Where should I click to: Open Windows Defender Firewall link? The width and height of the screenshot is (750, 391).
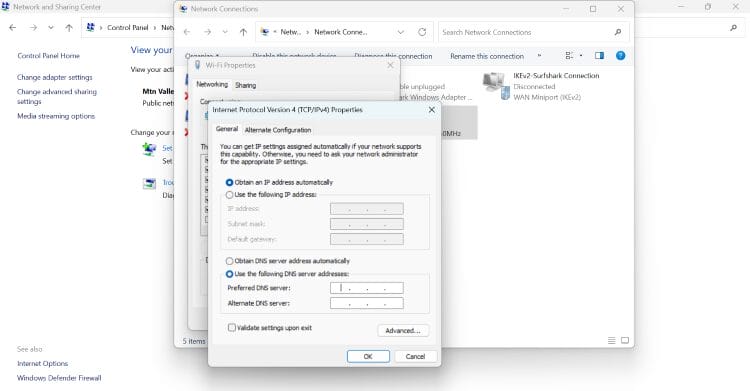pyautogui.click(x=59, y=378)
